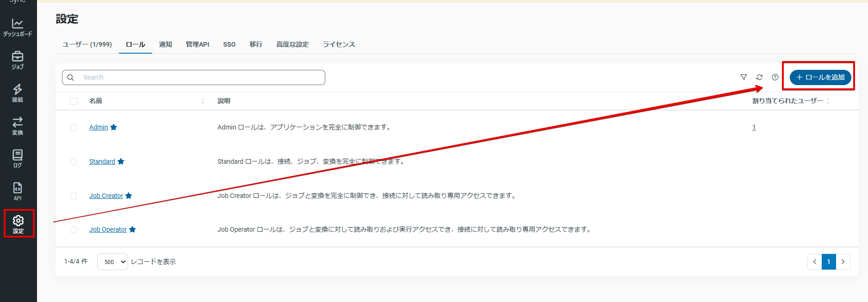
Task: Sort by the 割り当てられたユーザー column arrows
Action: [828, 101]
